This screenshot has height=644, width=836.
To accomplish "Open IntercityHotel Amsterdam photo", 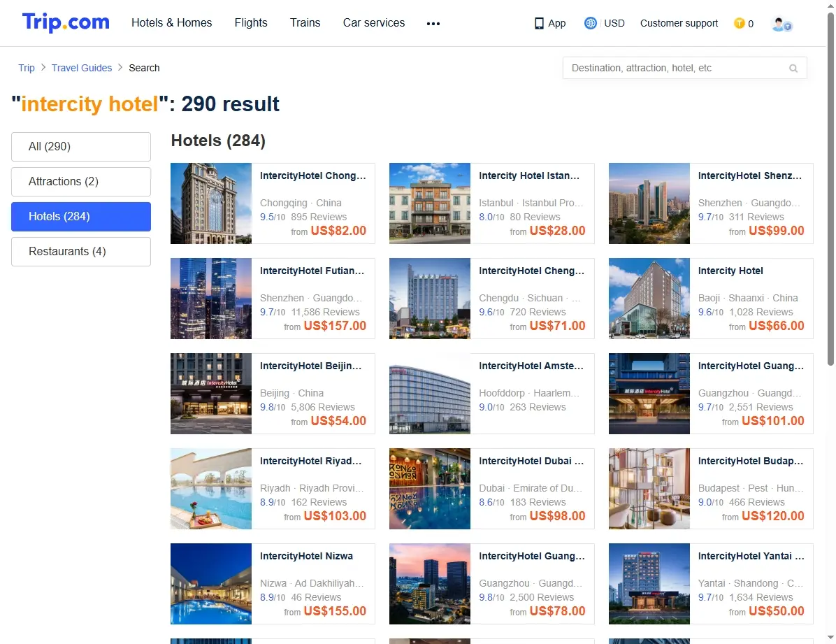I will [430, 393].
